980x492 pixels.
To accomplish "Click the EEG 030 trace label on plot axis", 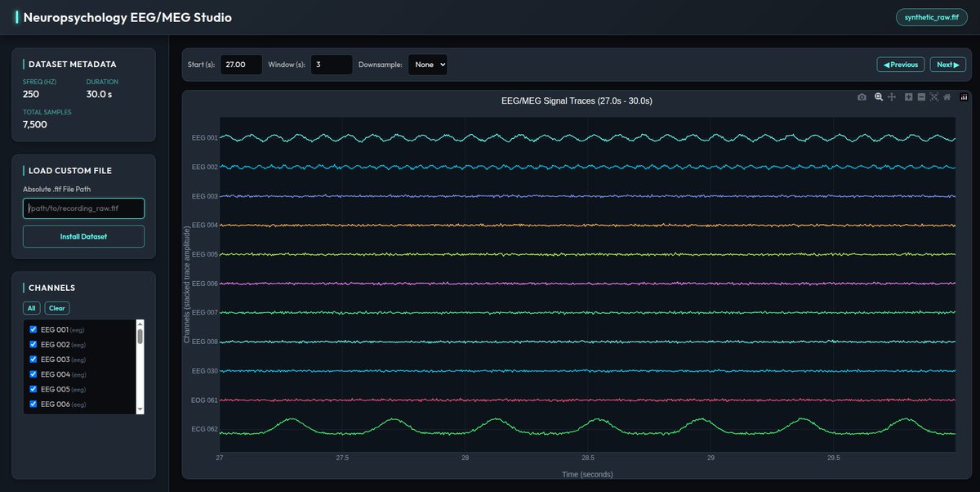I will click(x=204, y=371).
